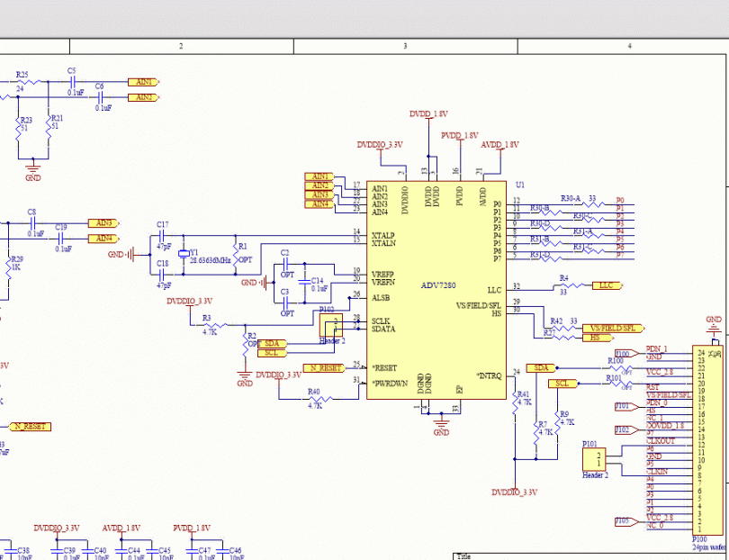Click the J100 port
The image size is (729, 560).
point(626,354)
